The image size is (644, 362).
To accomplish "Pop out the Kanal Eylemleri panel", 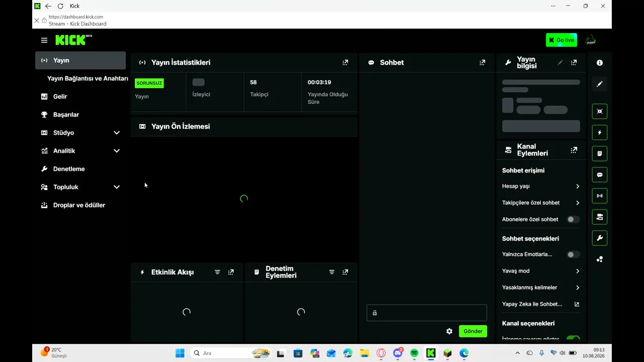I will tap(574, 150).
